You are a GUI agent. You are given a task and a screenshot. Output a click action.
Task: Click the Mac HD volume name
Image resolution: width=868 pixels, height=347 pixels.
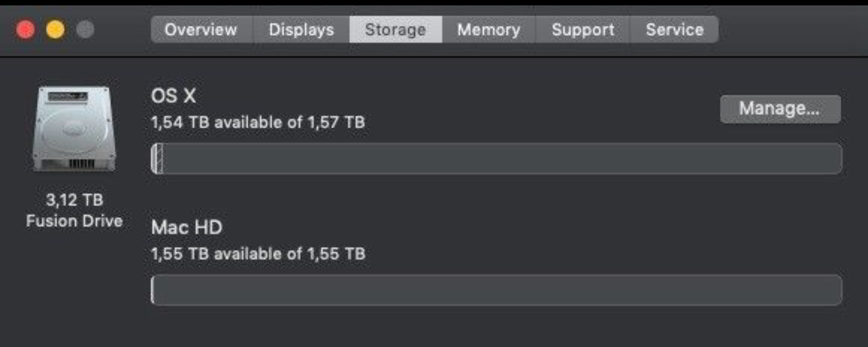tap(187, 228)
